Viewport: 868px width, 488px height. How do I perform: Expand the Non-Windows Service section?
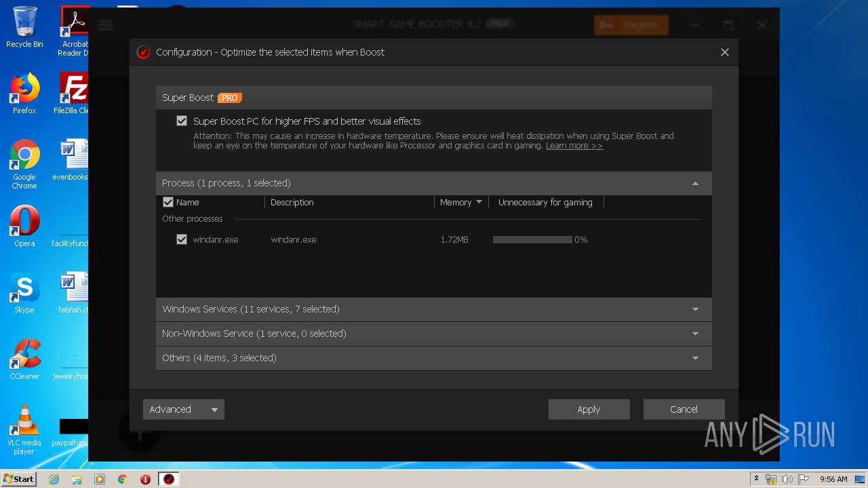pyautogui.click(x=434, y=333)
